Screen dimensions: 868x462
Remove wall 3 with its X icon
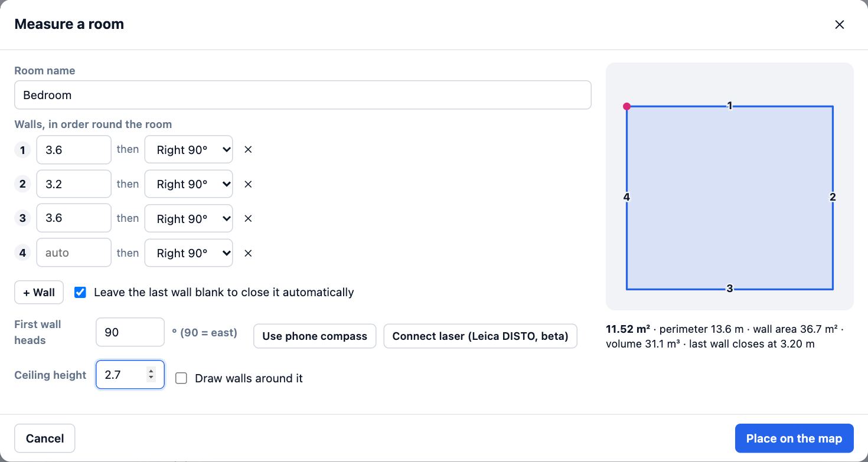[x=248, y=218]
